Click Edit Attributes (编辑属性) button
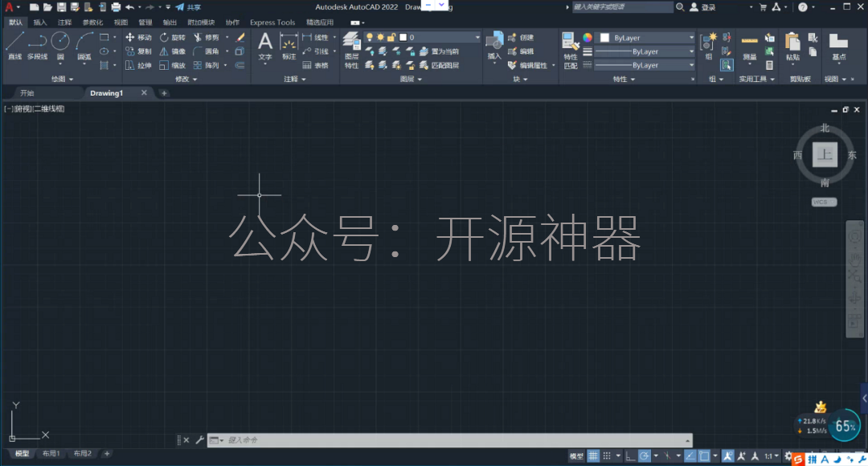This screenshot has width=868, height=466. pos(528,65)
